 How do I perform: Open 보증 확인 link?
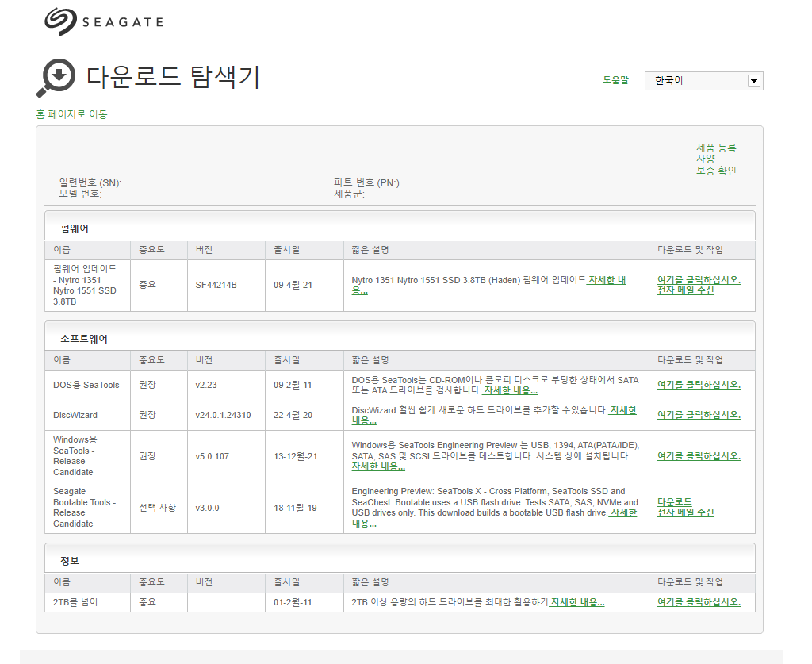click(716, 171)
